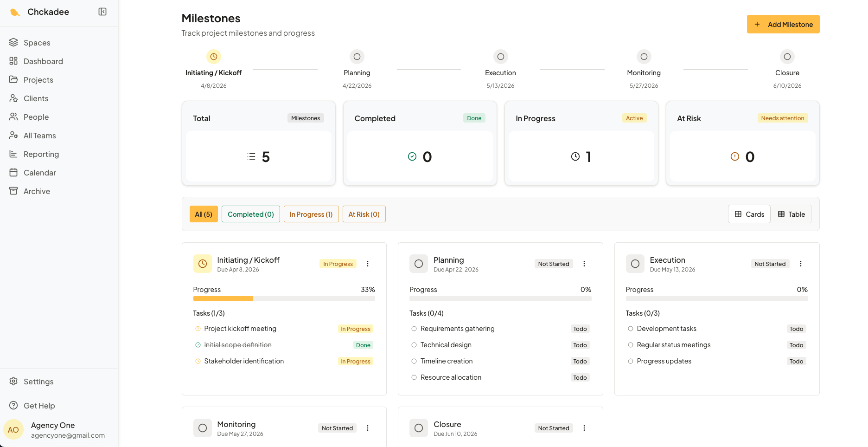Check off Progress updates task

click(x=631, y=361)
